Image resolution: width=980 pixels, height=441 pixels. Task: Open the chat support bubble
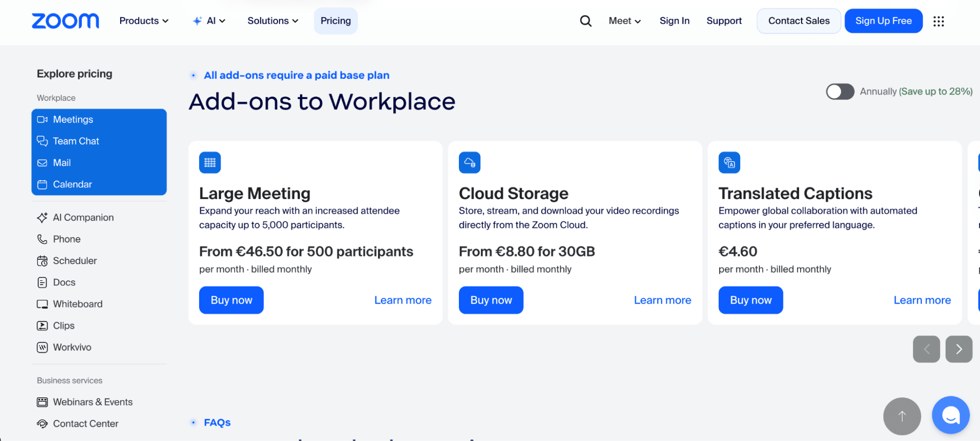[x=950, y=416]
